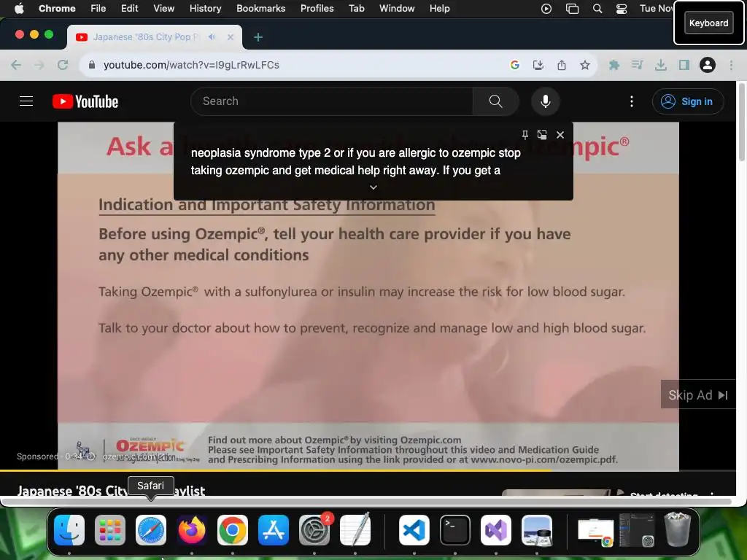The width and height of the screenshot is (747, 560).
Task: Click the YouTube search magnifier button
Action: (x=495, y=101)
